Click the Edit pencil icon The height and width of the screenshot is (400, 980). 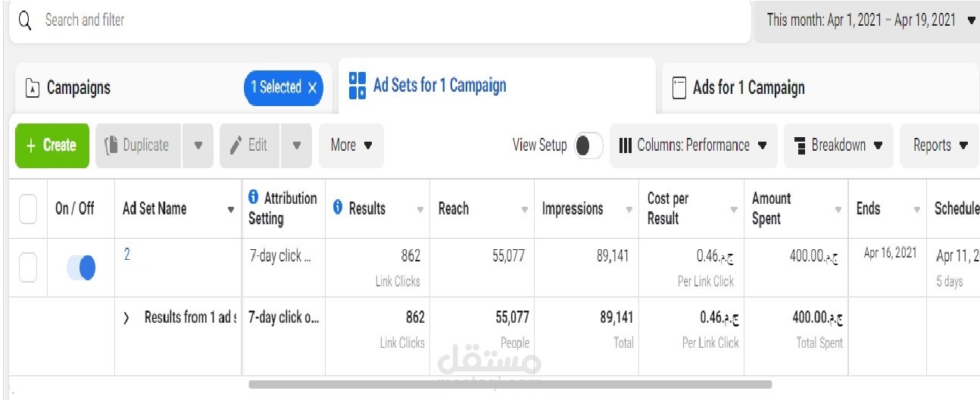236,145
